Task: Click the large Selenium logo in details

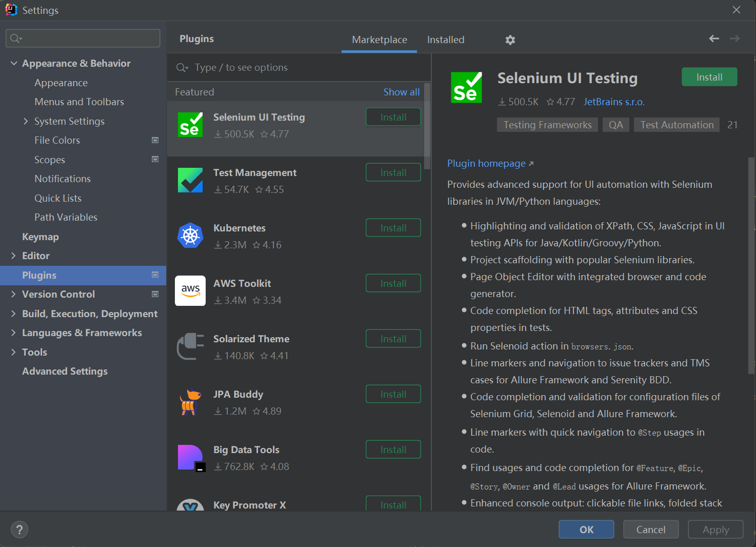Action: 466,88
